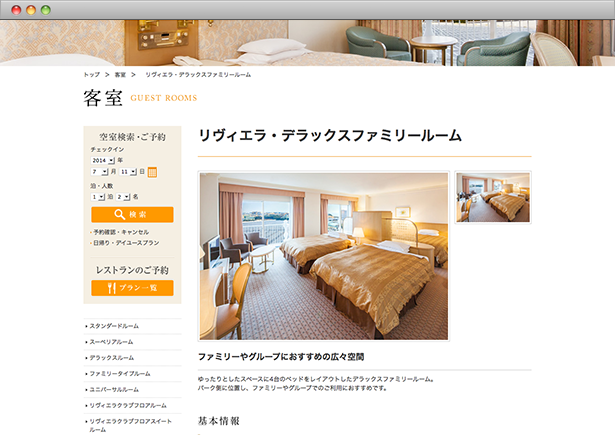Open the check-in calendar picker icon
The height and width of the screenshot is (435, 615).
pyautogui.click(x=152, y=172)
